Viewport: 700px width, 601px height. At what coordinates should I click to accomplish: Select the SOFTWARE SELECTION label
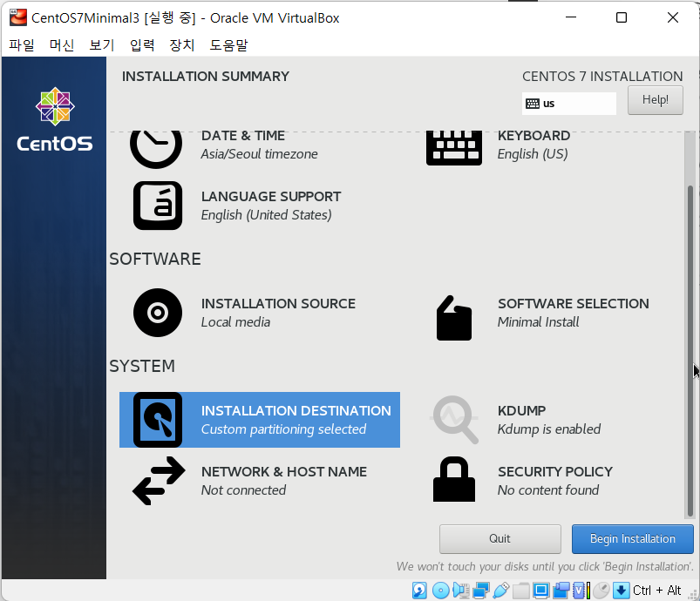(x=574, y=304)
